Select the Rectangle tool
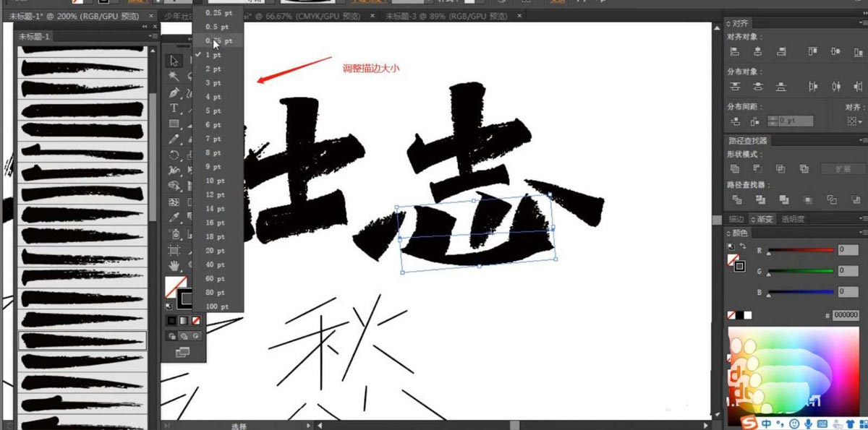This screenshot has width=868, height=430. click(174, 124)
